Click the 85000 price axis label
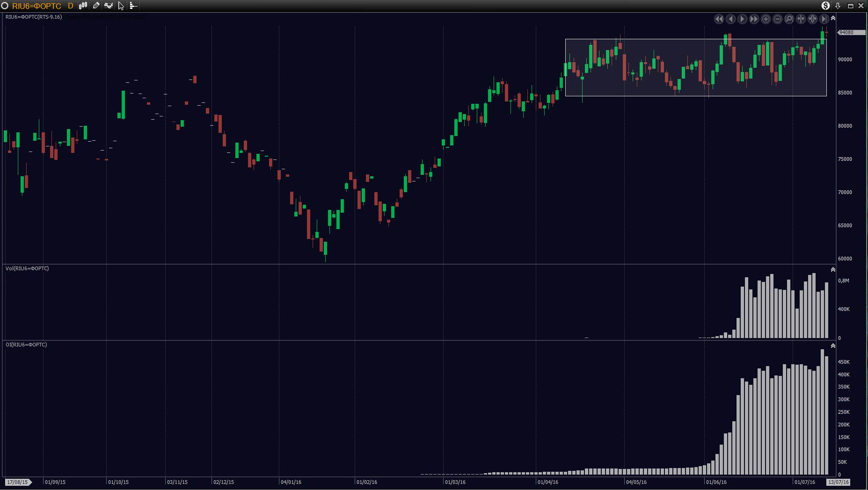This screenshot has width=868, height=490. (845, 93)
